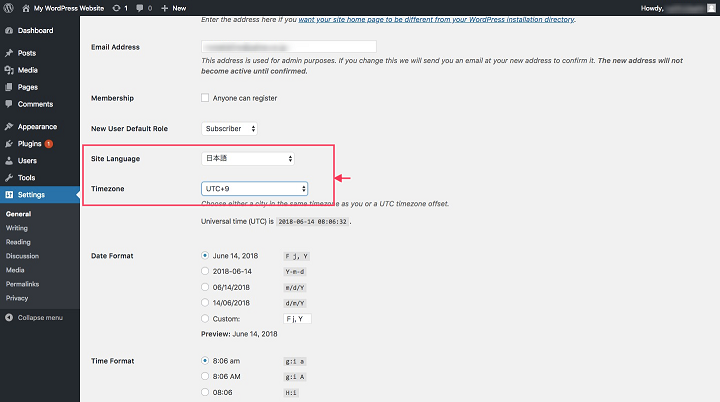Open the General settings submenu
720x402 pixels.
pyautogui.click(x=18, y=214)
